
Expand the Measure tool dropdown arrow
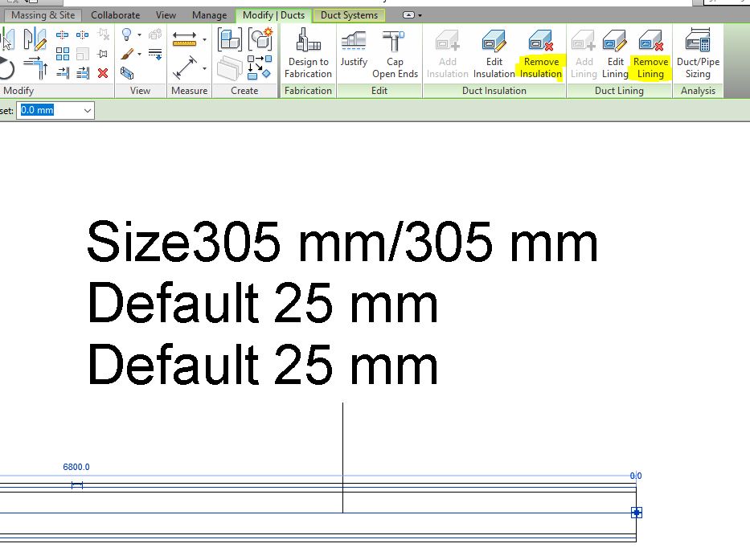[205, 39]
